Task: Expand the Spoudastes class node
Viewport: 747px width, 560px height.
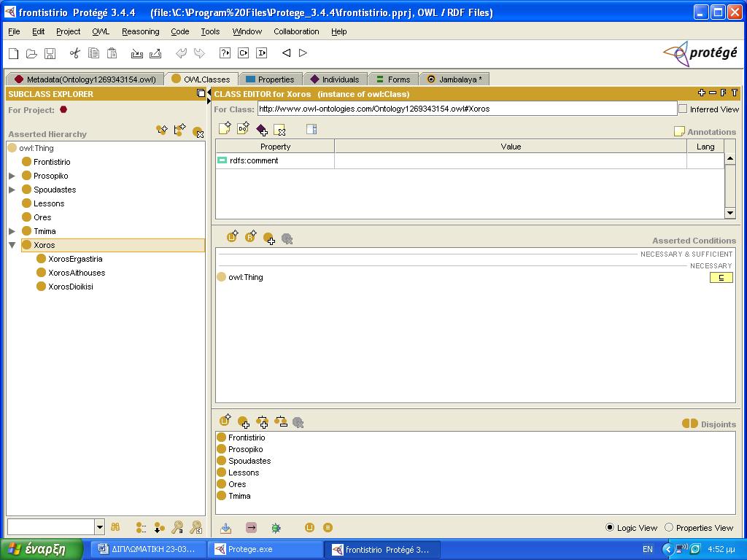Action: coord(12,190)
